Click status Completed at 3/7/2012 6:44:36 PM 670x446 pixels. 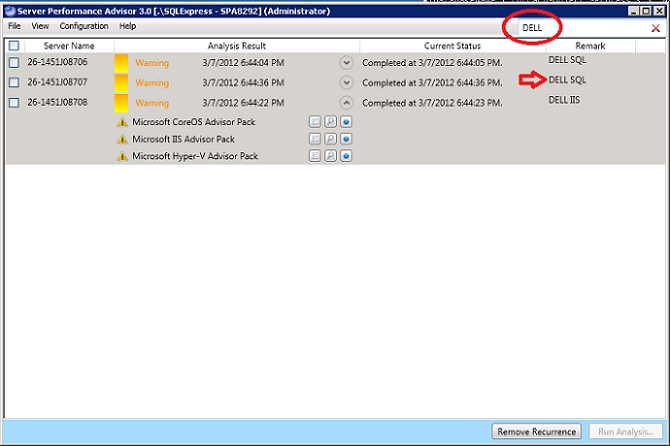(432, 83)
